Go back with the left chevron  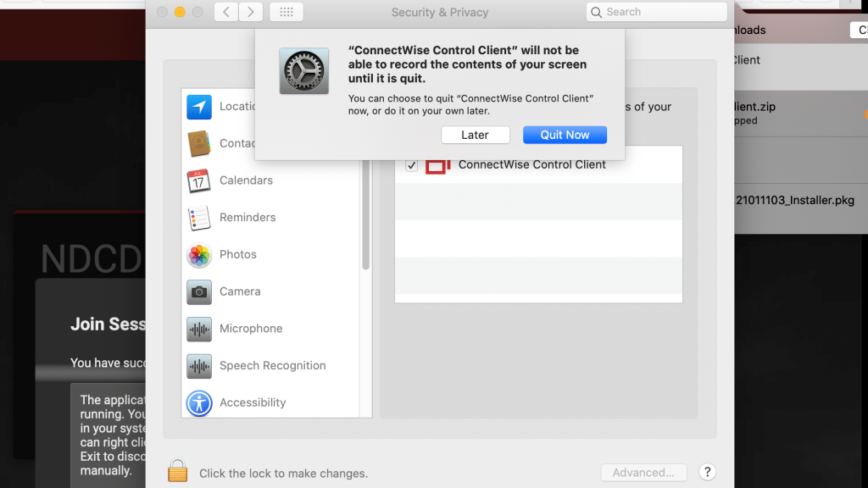click(x=225, y=12)
